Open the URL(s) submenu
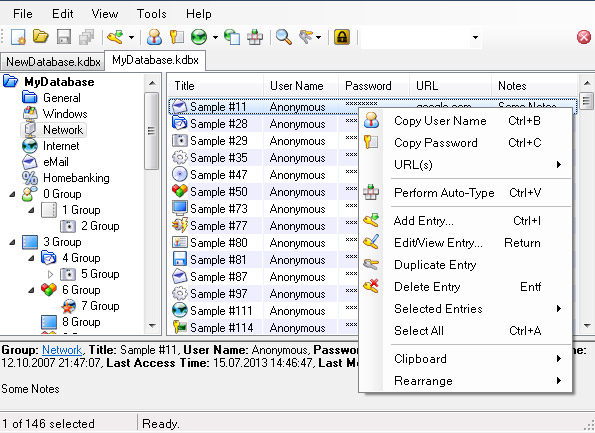The image size is (595, 433). click(x=465, y=165)
